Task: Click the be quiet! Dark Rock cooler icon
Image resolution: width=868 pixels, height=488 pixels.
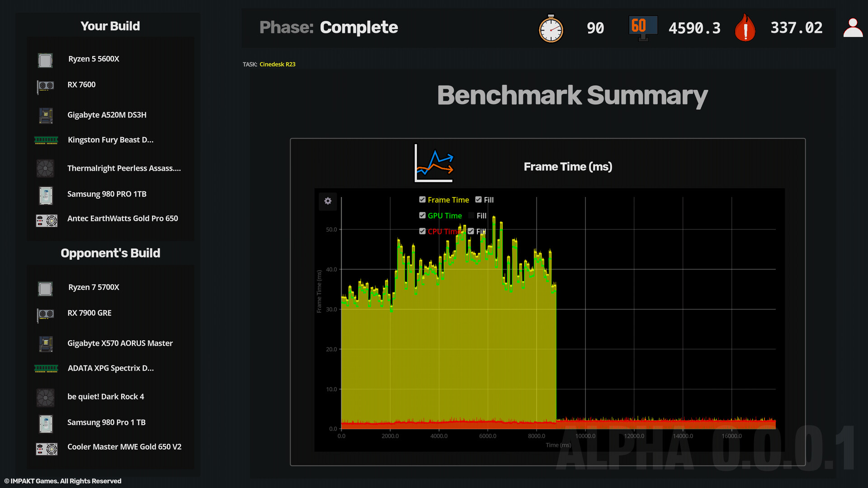Action: 45,398
